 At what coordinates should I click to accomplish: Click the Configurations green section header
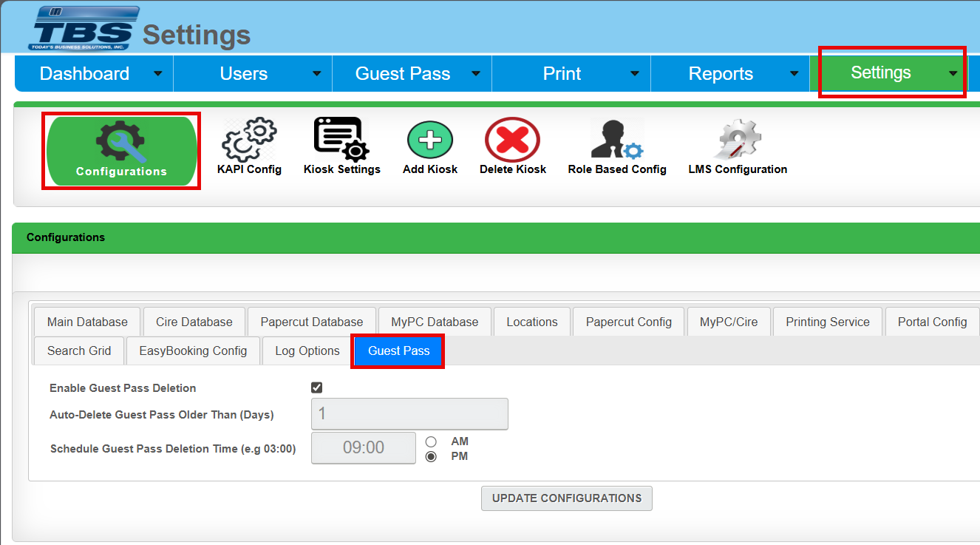496,237
